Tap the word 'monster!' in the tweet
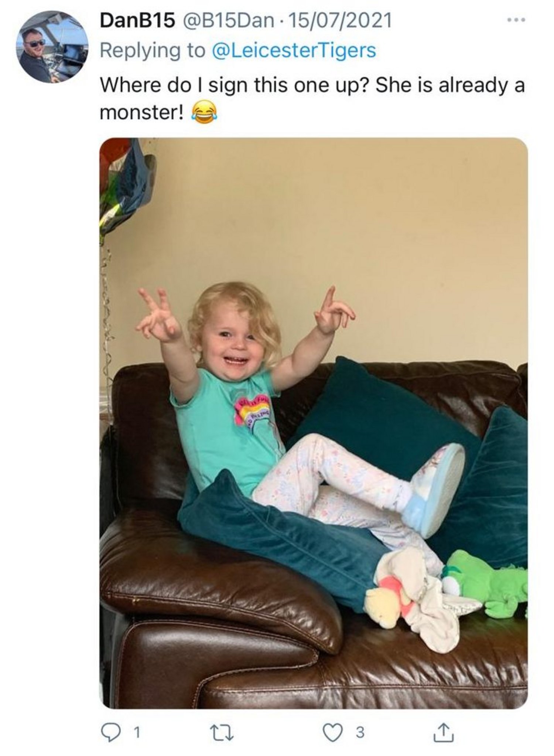 (142, 113)
